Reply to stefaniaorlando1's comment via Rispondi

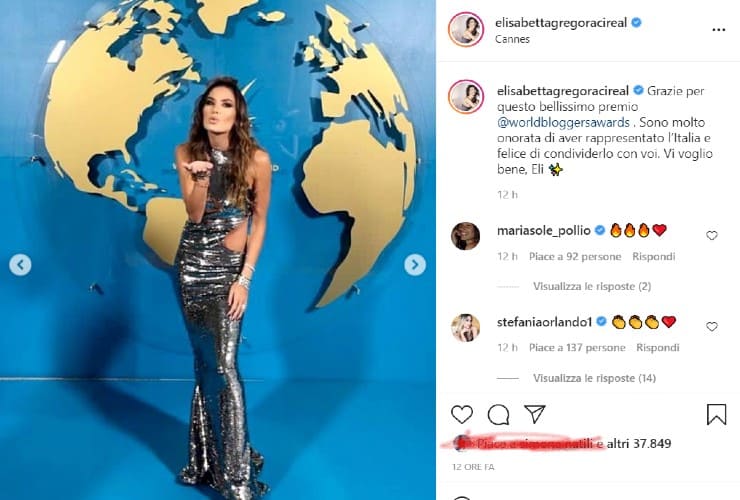657,347
